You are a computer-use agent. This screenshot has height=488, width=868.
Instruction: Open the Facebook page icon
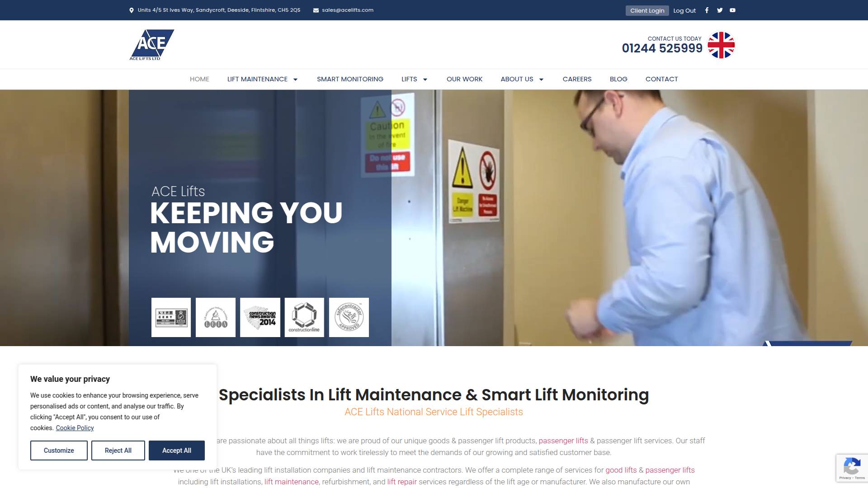pos(707,10)
